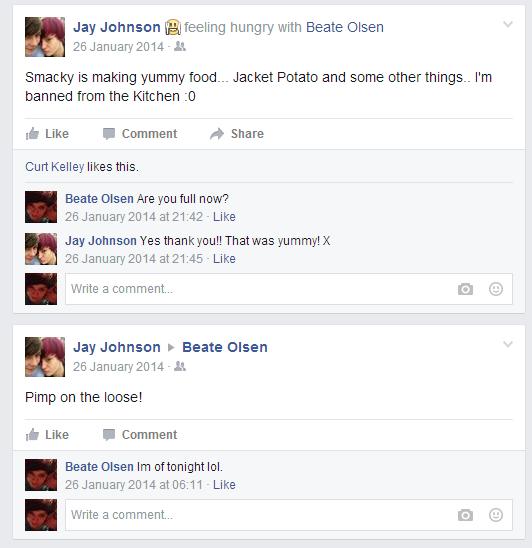Open smiley sticker picker in second comment box

click(496, 515)
